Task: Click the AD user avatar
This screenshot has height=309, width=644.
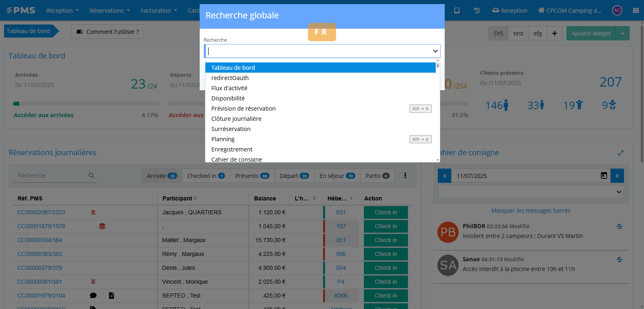Action: [x=617, y=11]
